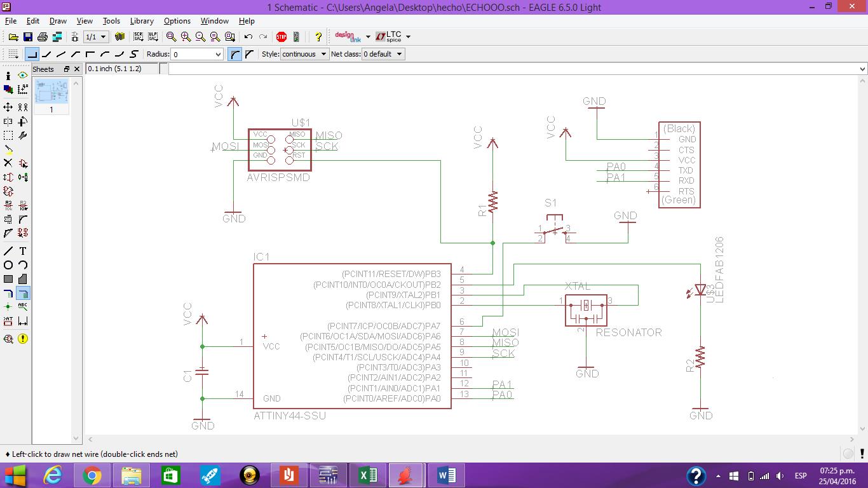
Task: Open the Radius combo box
Action: [x=197, y=54]
